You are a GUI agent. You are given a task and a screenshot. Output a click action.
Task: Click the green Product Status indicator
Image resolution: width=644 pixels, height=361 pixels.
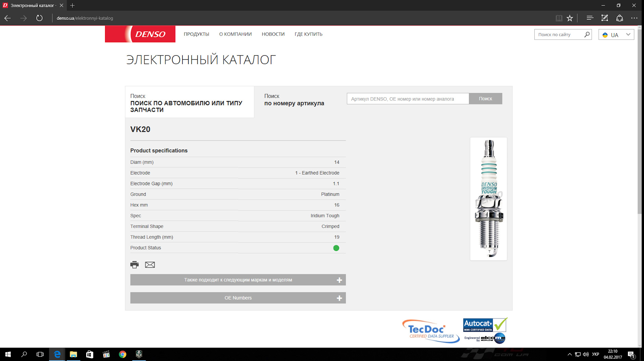[x=336, y=248]
